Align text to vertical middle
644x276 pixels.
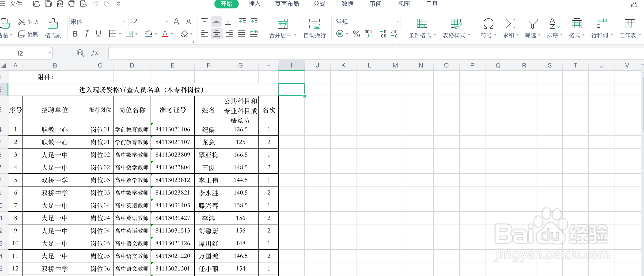pyautogui.click(x=216, y=22)
